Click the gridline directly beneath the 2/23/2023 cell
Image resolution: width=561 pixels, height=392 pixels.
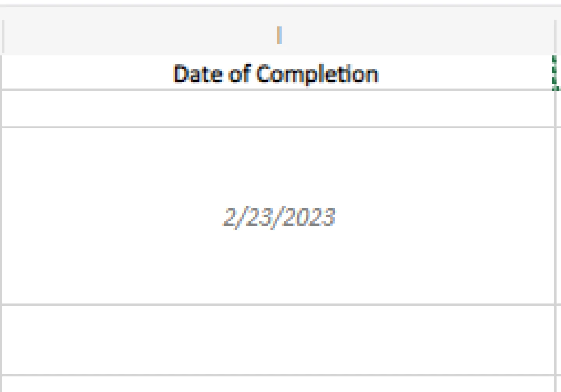[x=279, y=304]
